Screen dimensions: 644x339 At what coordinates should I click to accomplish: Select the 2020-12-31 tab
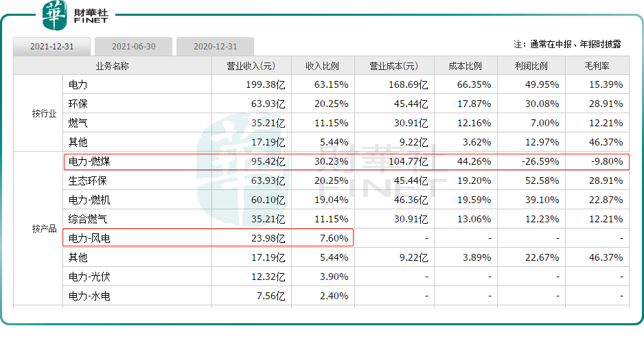(215, 47)
